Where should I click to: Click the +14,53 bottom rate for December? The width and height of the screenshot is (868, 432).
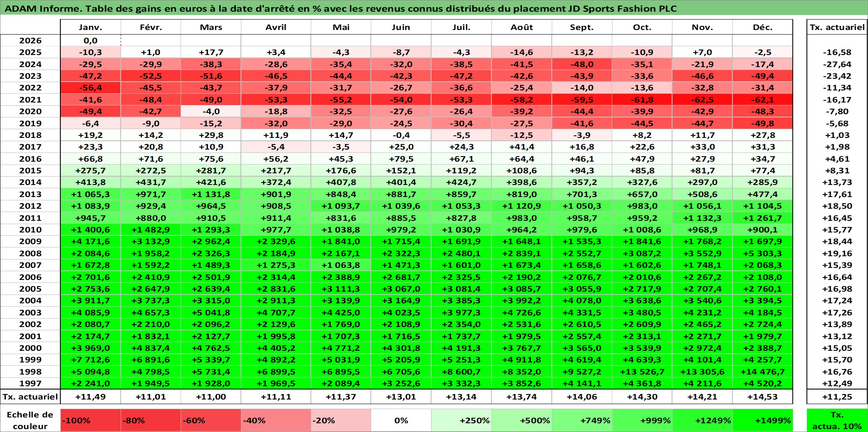click(x=762, y=397)
